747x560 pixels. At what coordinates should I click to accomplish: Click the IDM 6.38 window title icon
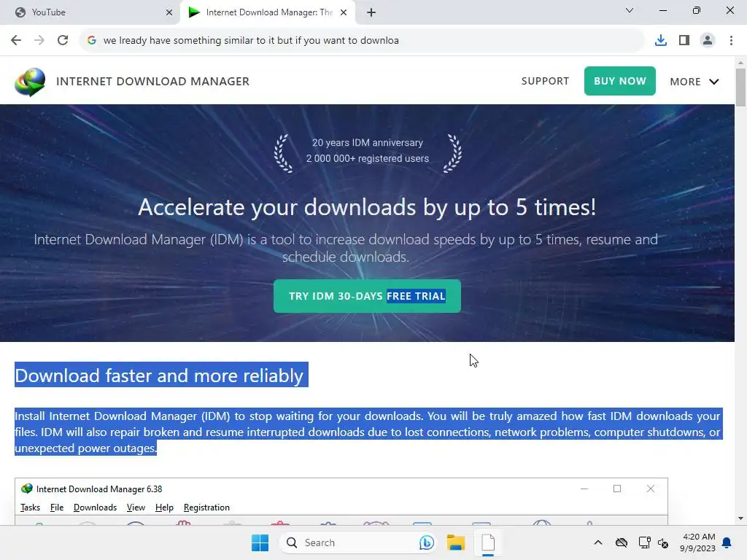tap(27, 489)
